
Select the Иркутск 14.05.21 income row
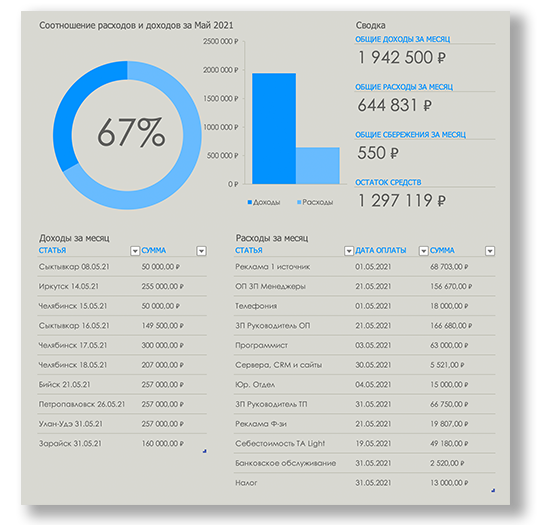click(x=122, y=286)
